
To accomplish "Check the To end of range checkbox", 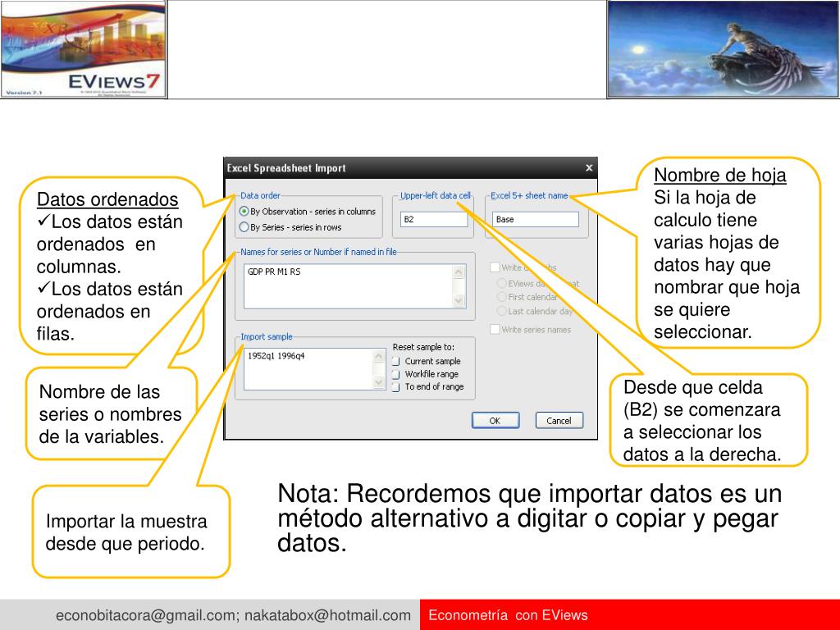I will (x=396, y=387).
